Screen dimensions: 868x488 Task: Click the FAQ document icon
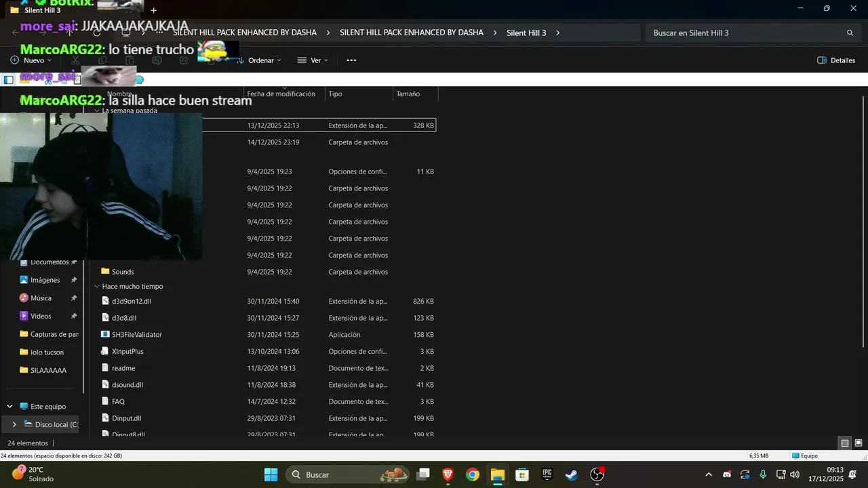pos(105,401)
